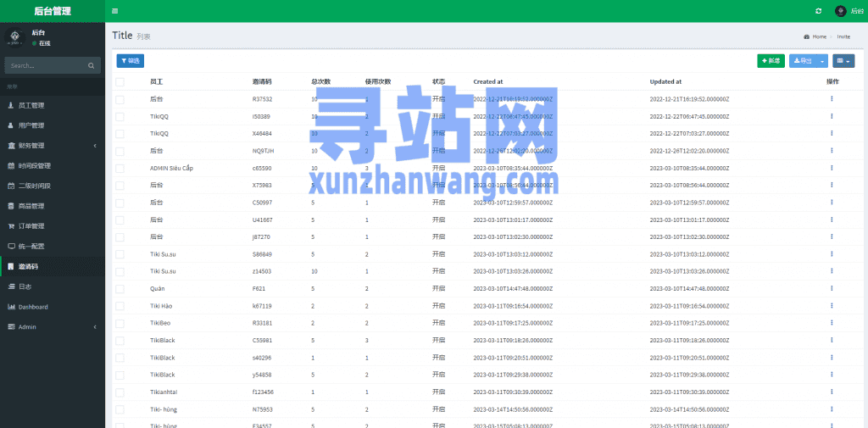Open actions menu for code N75953

[x=832, y=409]
